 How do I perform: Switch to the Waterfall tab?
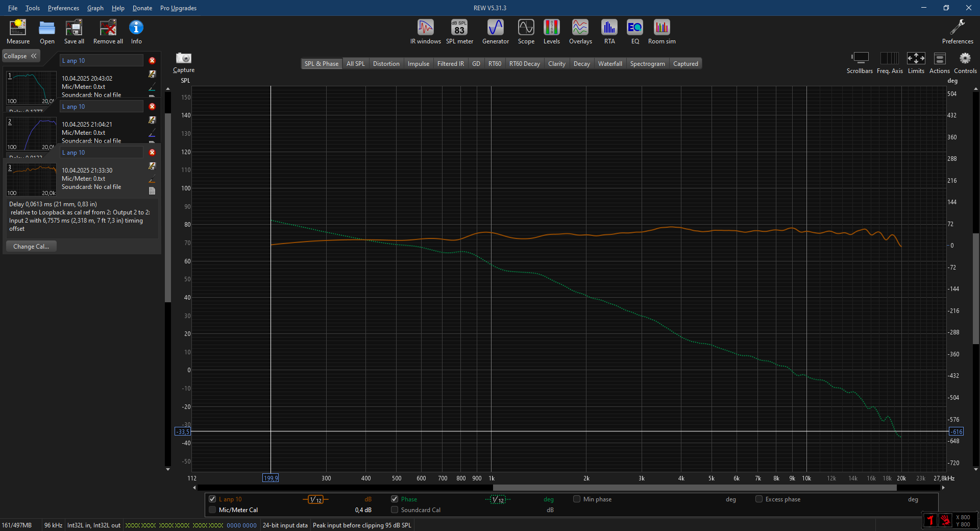point(610,63)
